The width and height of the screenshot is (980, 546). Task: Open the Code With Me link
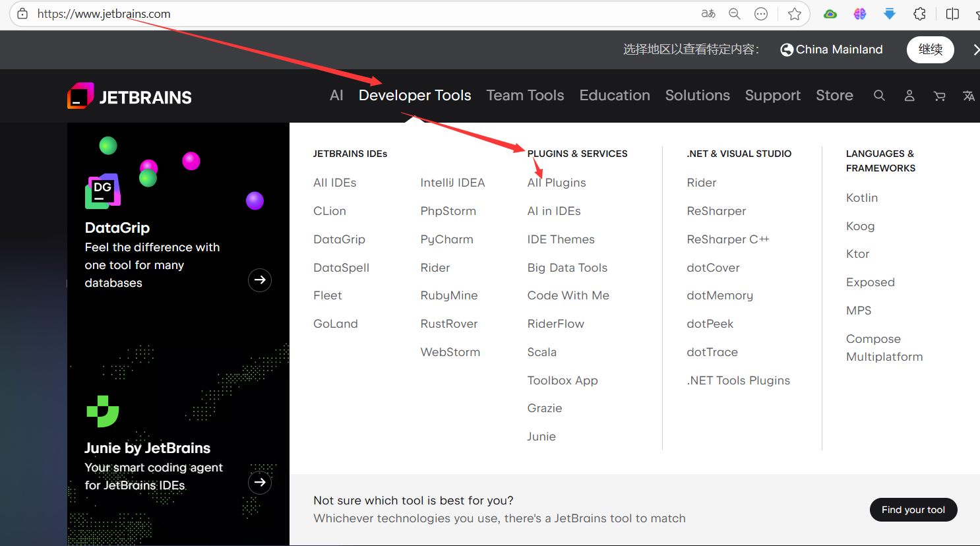[568, 295]
